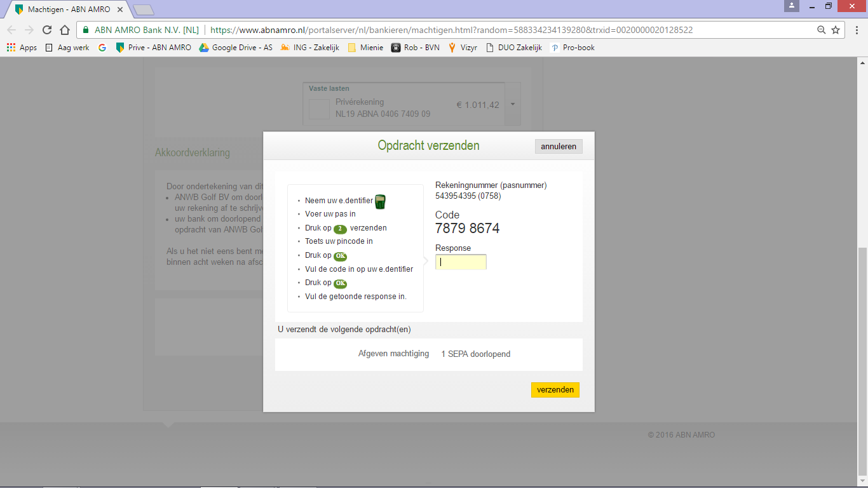Click the e.dentifier device icon
Image resolution: width=868 pixels, height=489 pixels.
[x=381, y=202]
